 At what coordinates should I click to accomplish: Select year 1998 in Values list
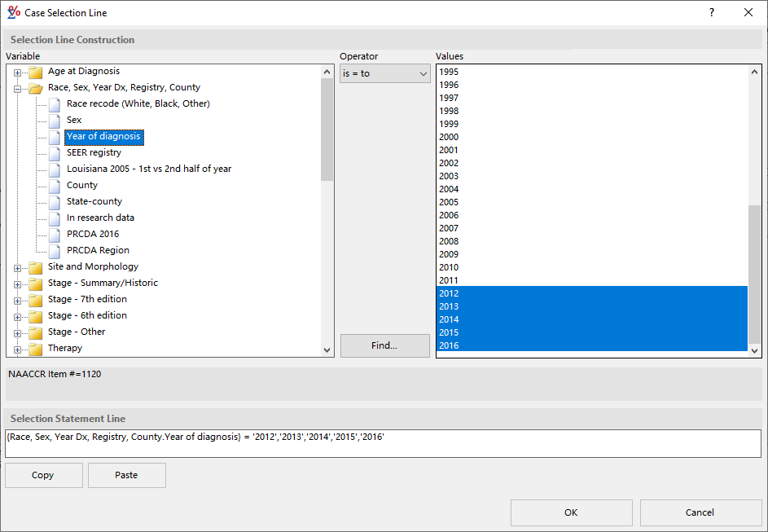click(x=449, y=111)
